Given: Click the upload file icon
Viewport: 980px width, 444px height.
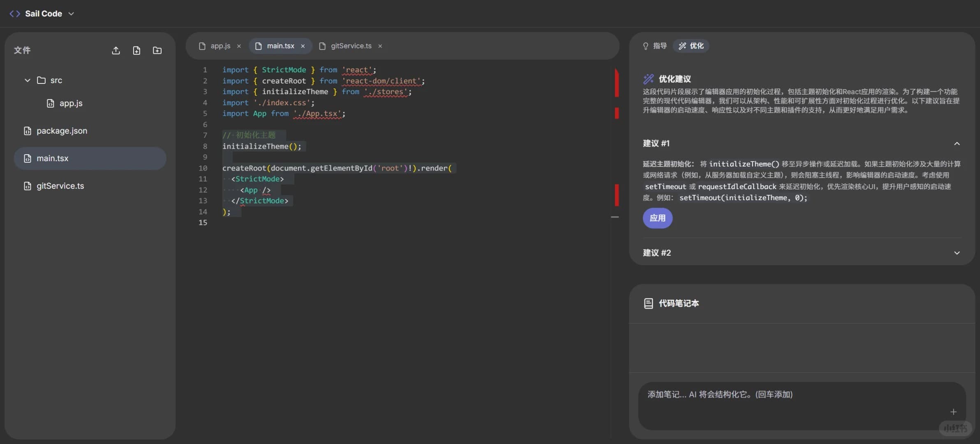Looking at the screenshot, I should tap(116, 50).
